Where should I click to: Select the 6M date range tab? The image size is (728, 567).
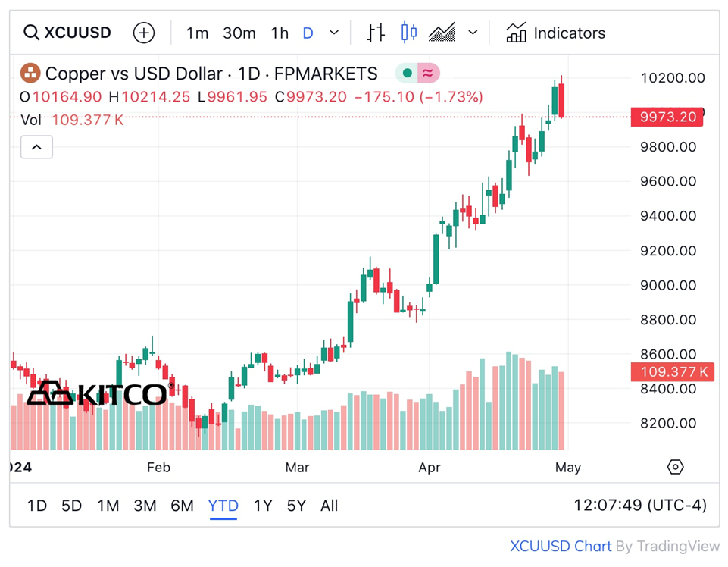[x=182, y=506]
